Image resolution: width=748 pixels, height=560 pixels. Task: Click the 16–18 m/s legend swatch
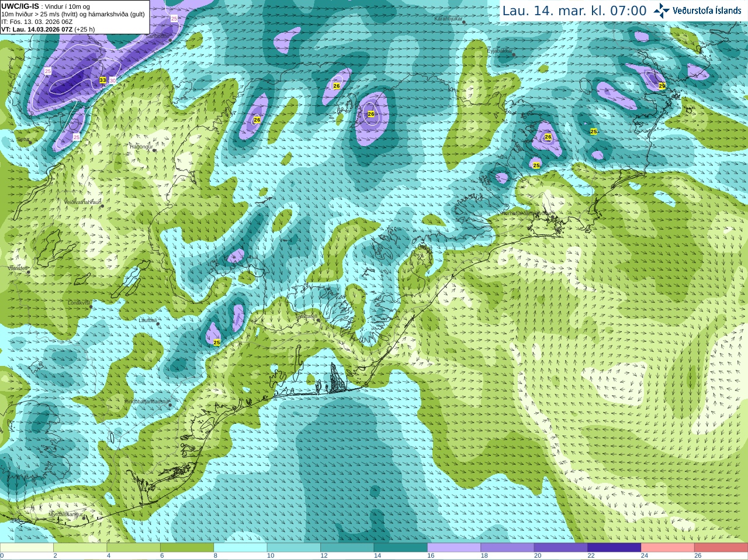tap(454, 548)
